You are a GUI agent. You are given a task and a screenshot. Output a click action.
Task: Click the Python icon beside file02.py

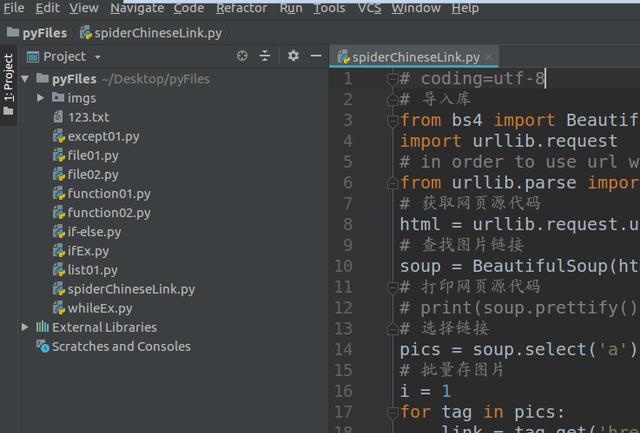[59, 175]
